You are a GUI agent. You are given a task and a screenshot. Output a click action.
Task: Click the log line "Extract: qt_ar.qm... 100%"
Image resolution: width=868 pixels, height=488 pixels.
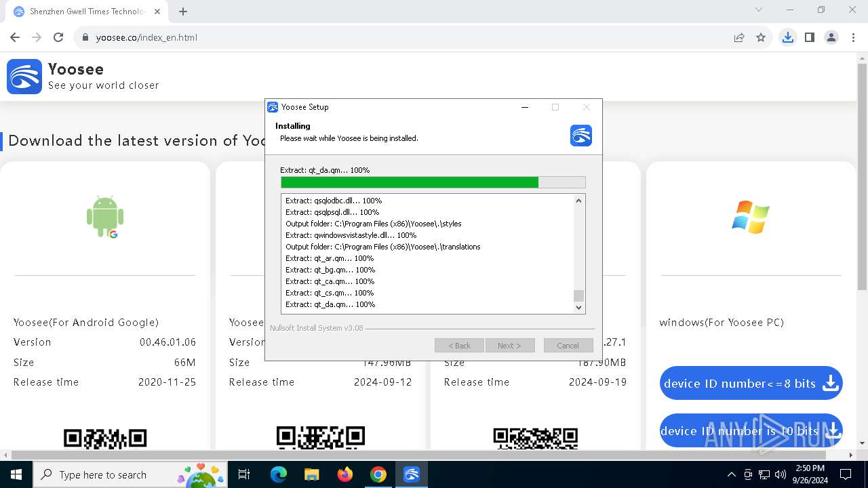(330, 258)
